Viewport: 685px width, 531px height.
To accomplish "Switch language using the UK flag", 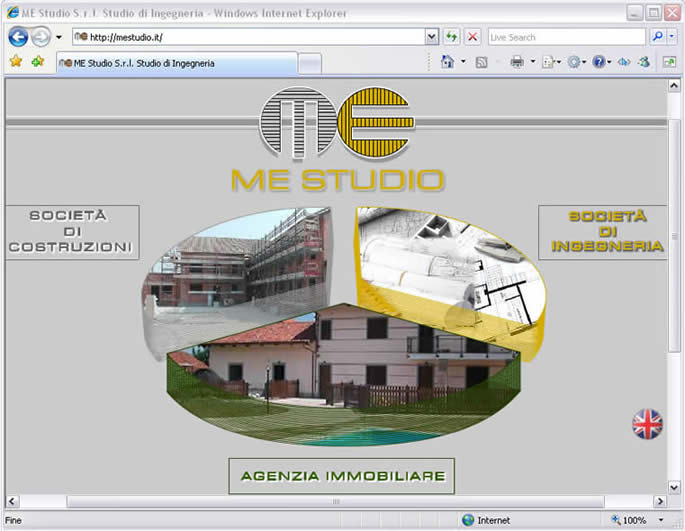I will [x=647, y=424].
